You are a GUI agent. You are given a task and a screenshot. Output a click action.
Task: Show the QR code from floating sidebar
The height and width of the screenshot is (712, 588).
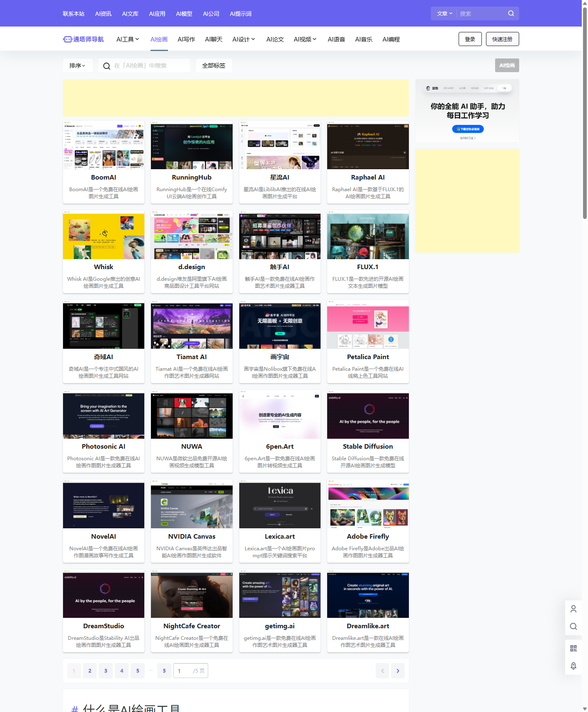pos(573,648)
